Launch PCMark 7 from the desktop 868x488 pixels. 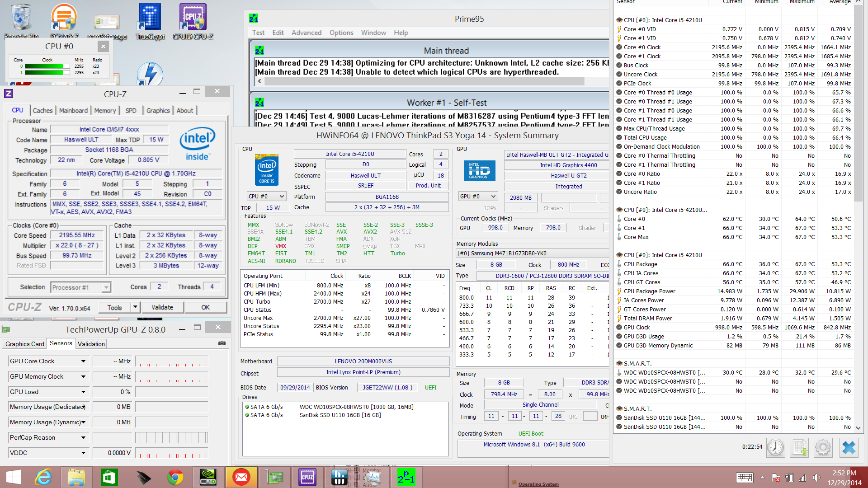pyautogui.click(x=64, y=20)
